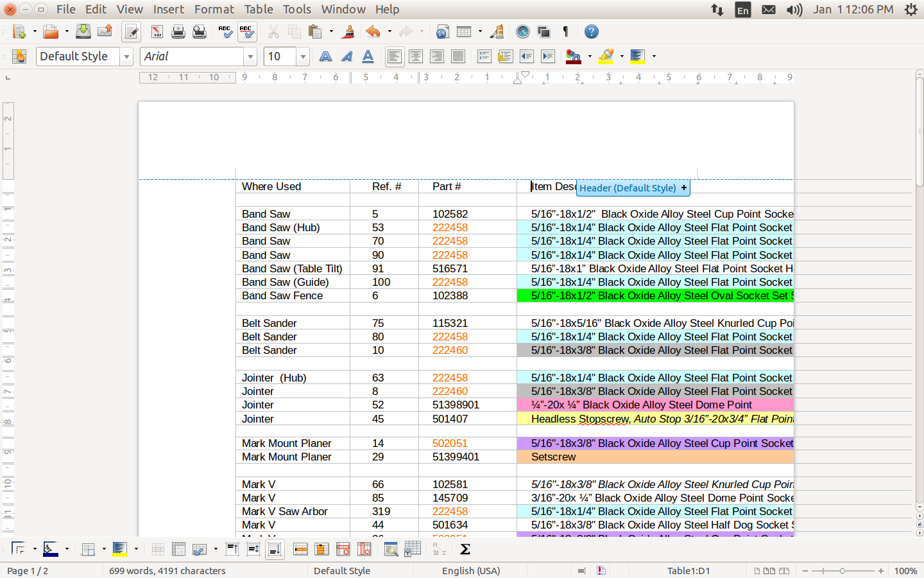Activate Clone Formatting paintbrush

[x=348, y=31]
